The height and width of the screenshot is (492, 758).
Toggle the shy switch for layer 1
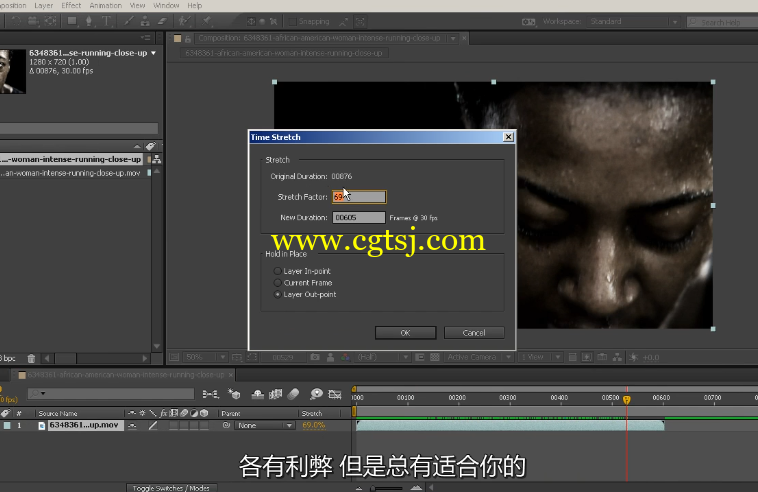pyautogui.click(x=132, y=425)
